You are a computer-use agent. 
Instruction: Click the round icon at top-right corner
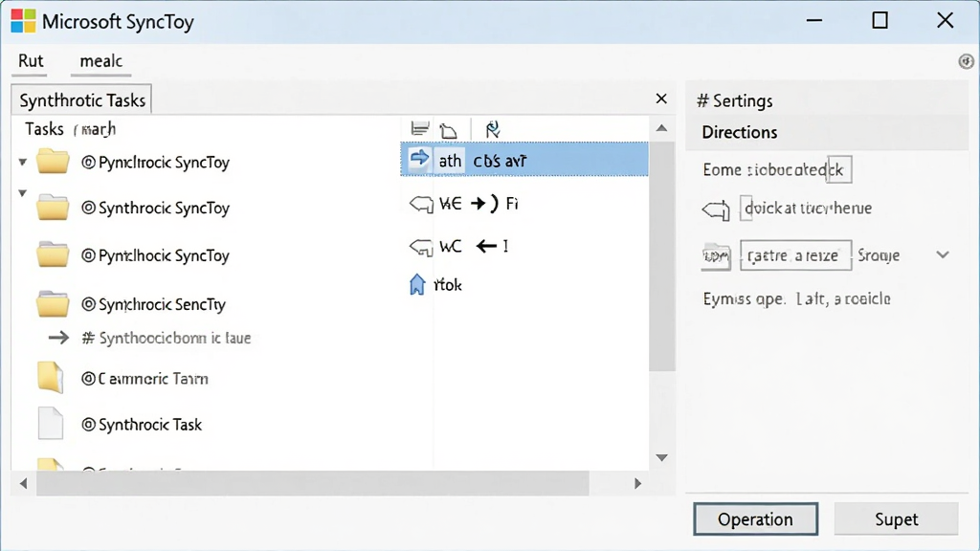[x=967, y=61]
